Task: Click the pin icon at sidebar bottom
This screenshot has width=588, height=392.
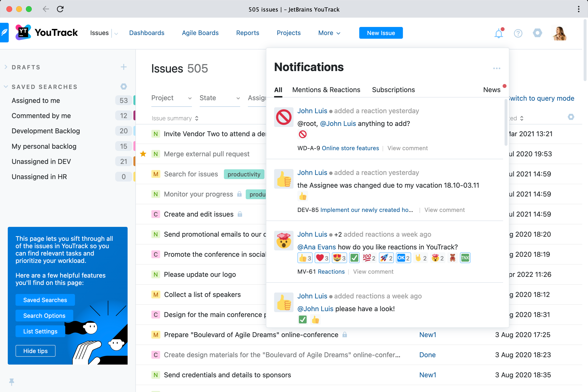Action: point(12,381)
